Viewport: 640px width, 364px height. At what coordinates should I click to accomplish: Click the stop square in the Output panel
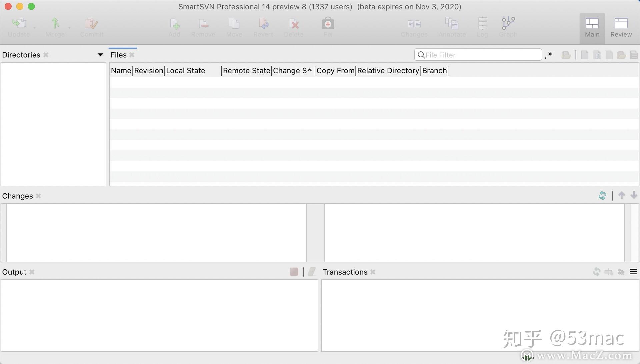tap(294, 271)
